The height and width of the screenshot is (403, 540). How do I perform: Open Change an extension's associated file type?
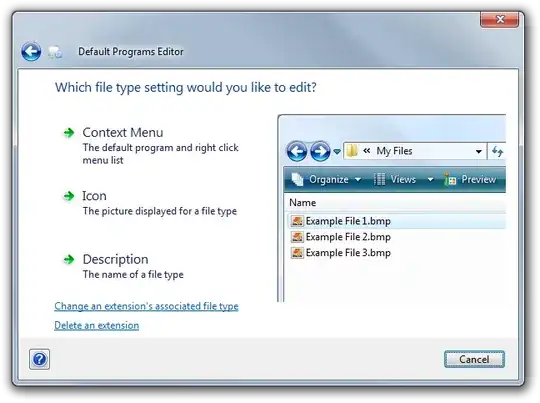146,306
